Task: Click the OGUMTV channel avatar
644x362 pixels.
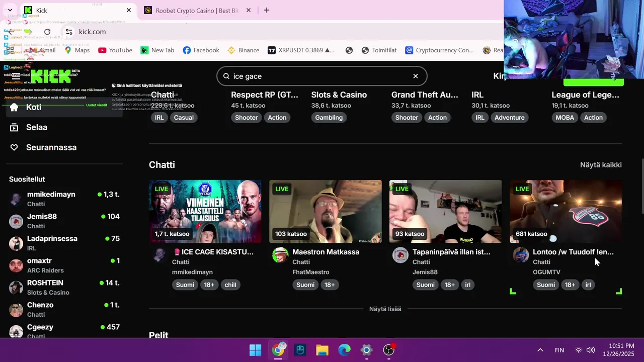Action: [521, 255]
